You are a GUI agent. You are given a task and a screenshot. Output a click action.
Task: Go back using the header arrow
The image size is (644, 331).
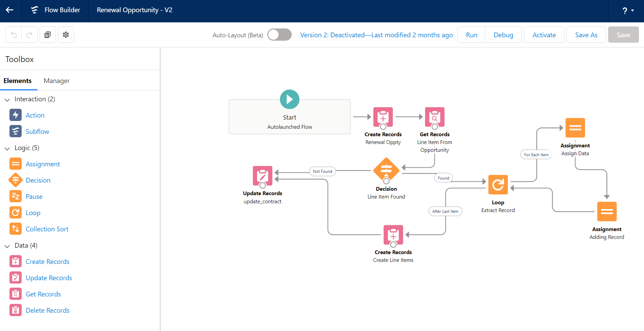pos(10,10)
